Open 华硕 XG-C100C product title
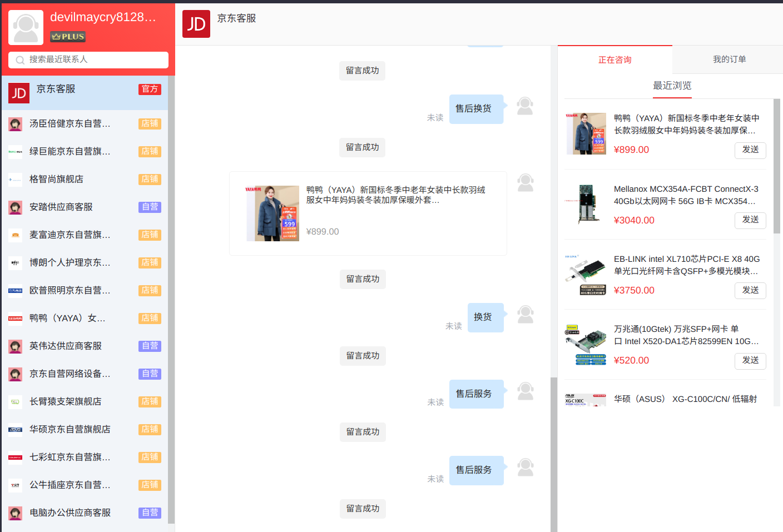Viewport: 783px width, 532px height. coord(685,399)
